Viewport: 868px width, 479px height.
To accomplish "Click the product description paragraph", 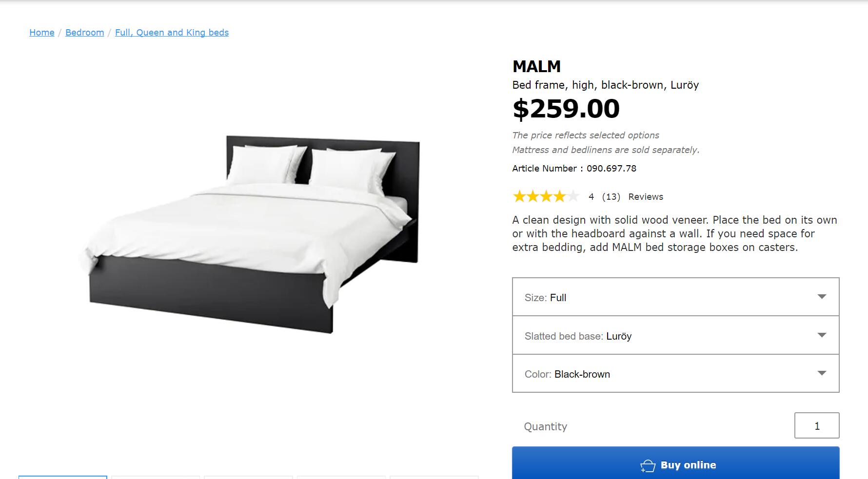I will (674, 234).
